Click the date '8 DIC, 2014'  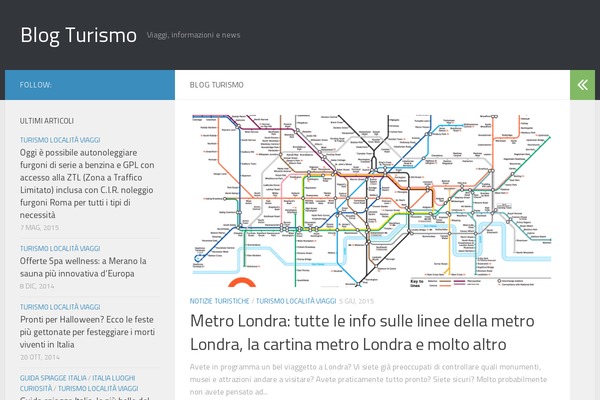(x=37, y=286)
